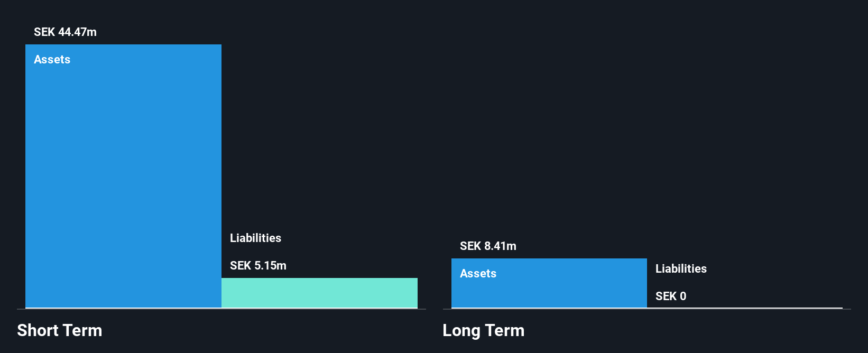Select the Liabilities label above SEK 5.15m

(255, 238)
